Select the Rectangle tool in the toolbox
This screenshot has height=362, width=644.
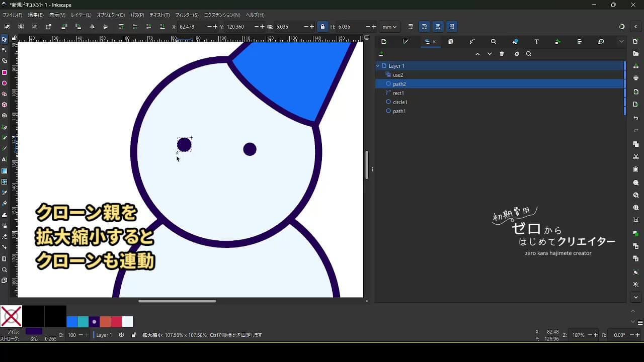(x=5, y=72)
